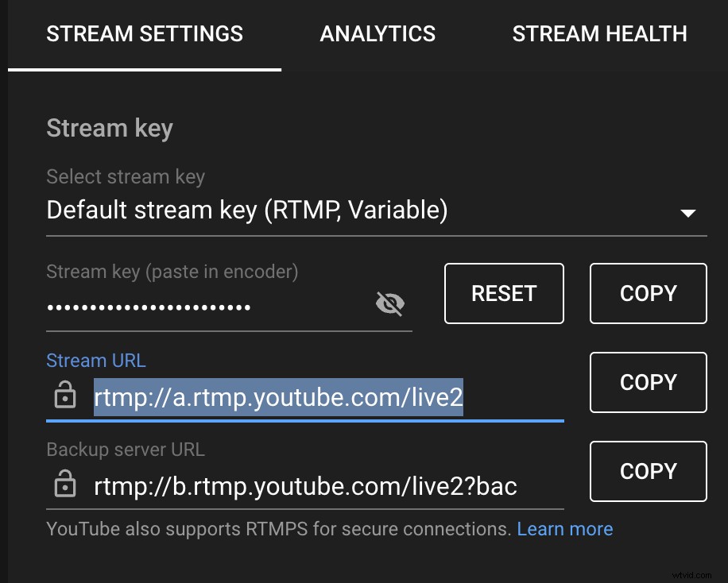Open the STREAM HEALTH tab
This screenshot has height=583, width=728.
(600, 33)
